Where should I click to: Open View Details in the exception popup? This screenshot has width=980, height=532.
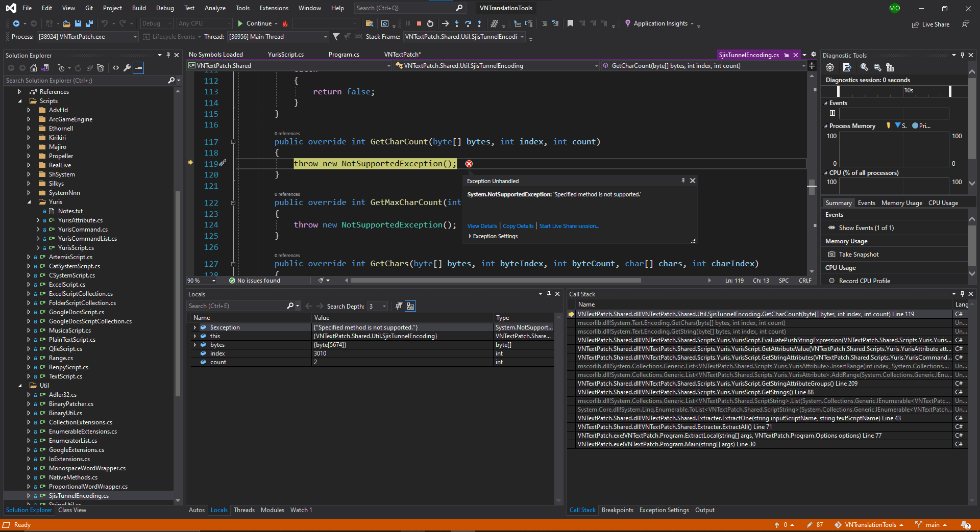[482, 226]
